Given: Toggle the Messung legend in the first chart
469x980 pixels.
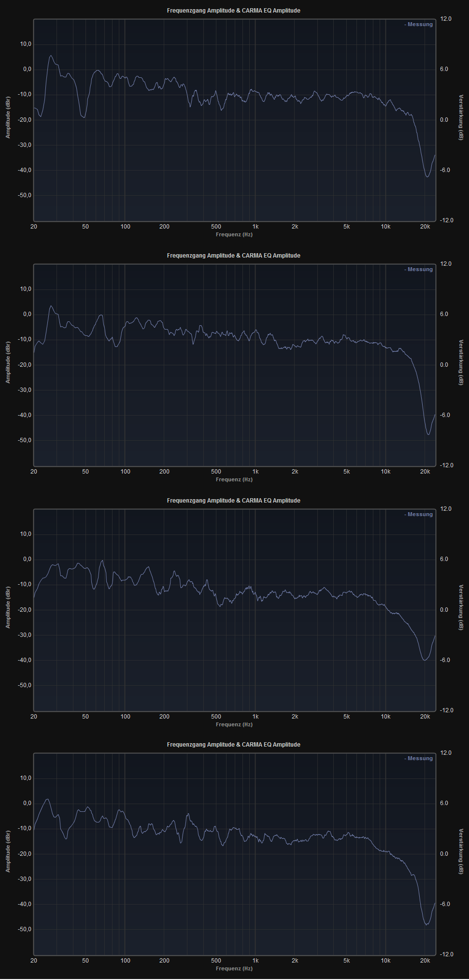Looking at the screenshot, I should 418,25.
